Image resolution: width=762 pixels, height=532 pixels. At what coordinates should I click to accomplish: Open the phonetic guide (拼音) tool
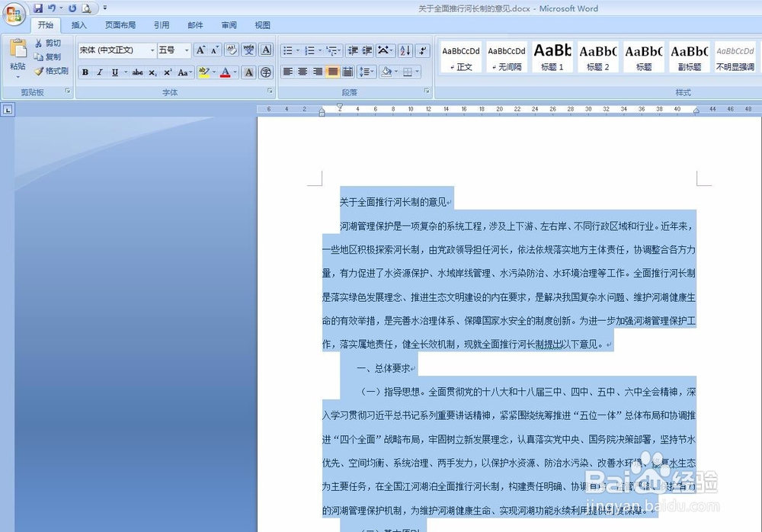pyautogui.click(x=249, y=50)
